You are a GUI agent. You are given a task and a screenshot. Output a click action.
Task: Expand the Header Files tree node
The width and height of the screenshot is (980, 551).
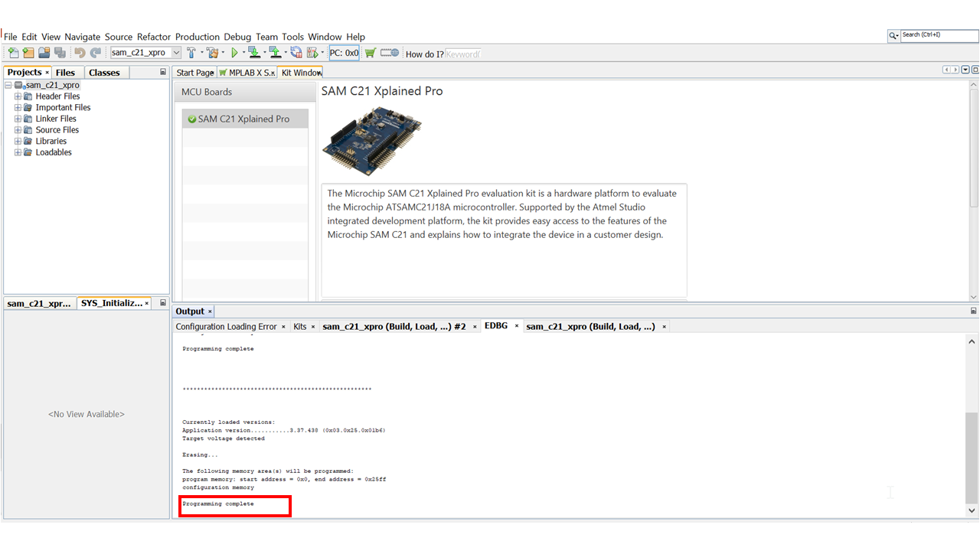tap(18, 96)
